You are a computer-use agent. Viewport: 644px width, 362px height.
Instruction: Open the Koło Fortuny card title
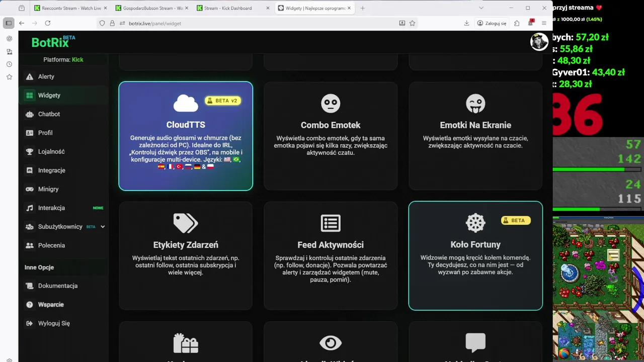(x=475, y=244)
